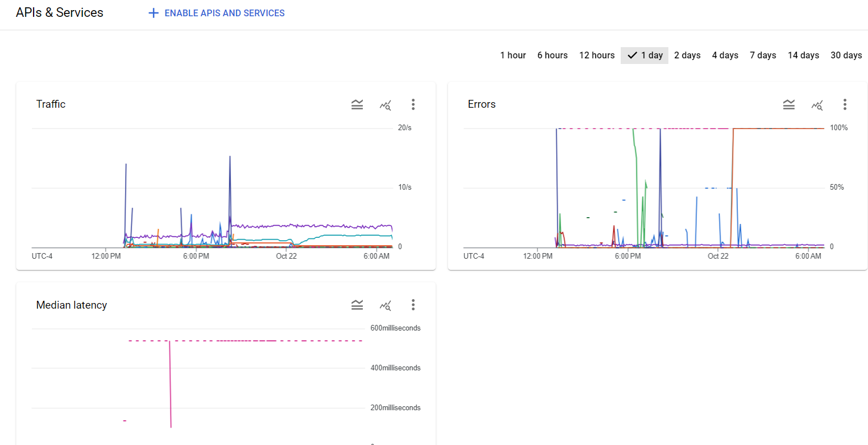Viewport: 868px width, 445px height.
Task: Click Oct 22 label on Traffic chart
Action: [286, 256]
